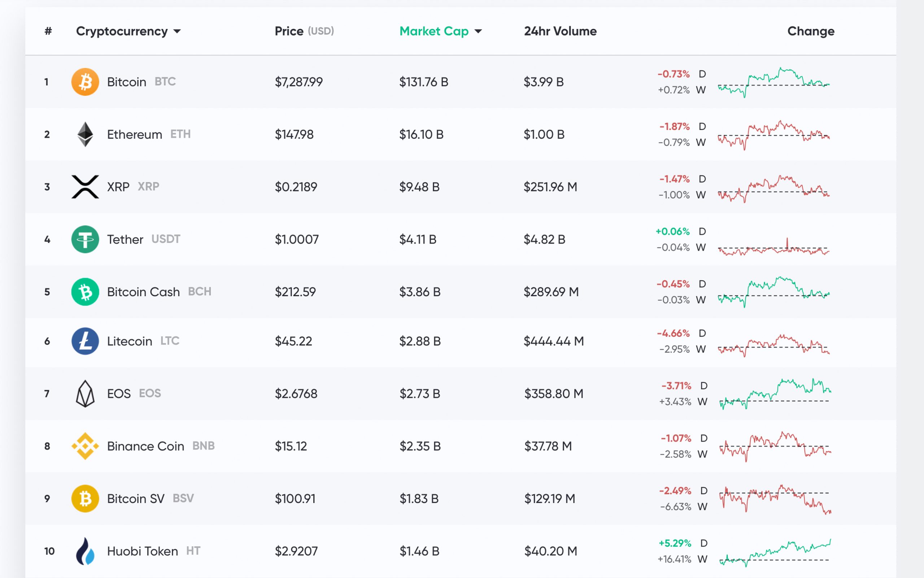Viewport: 924px width, 578px height.
Task: Click Bitcoin SV weekly change -6.63%
Action: [x=676, y=506]
